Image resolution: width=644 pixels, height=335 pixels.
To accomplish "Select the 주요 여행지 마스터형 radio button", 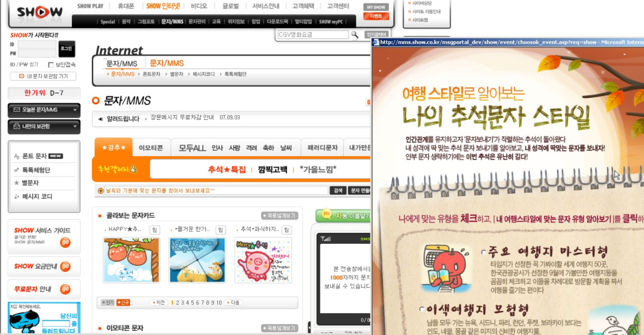I will 484,252.
